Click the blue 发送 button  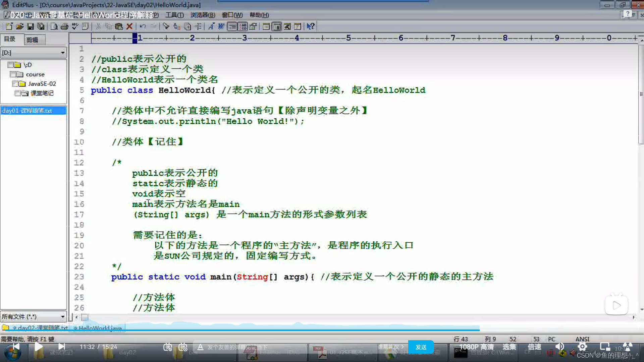(421, 347)
